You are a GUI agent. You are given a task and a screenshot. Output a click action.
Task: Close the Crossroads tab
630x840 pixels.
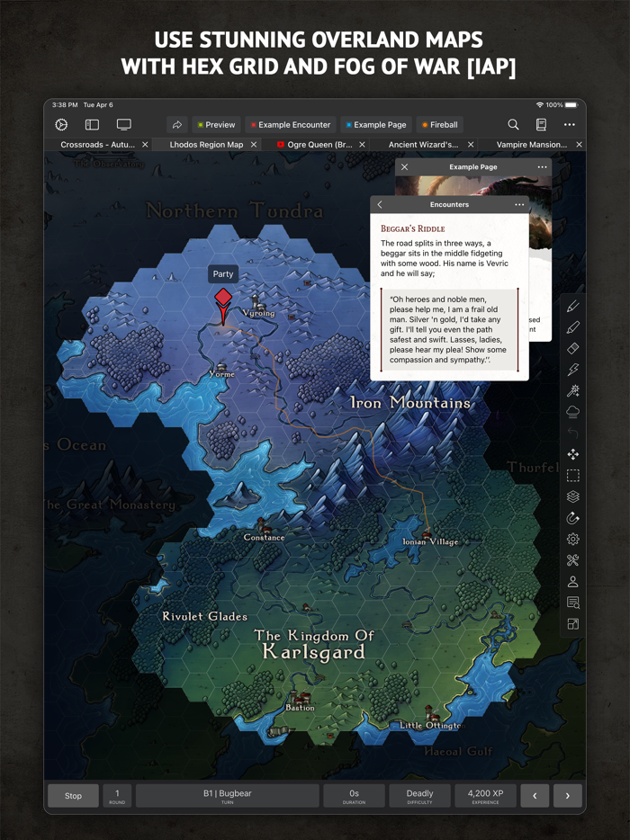coord(145,145)
